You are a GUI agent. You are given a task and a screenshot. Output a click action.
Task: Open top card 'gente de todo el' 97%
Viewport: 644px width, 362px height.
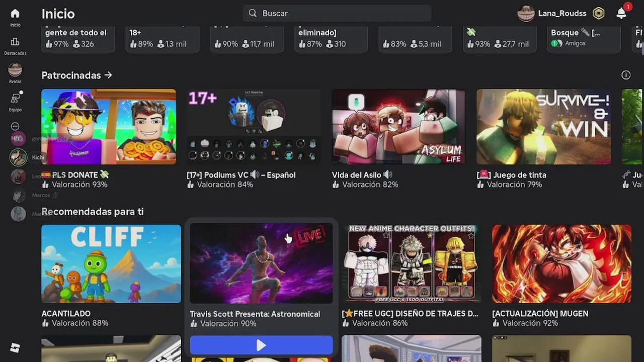pyautogui.click(x=78, y=39)
